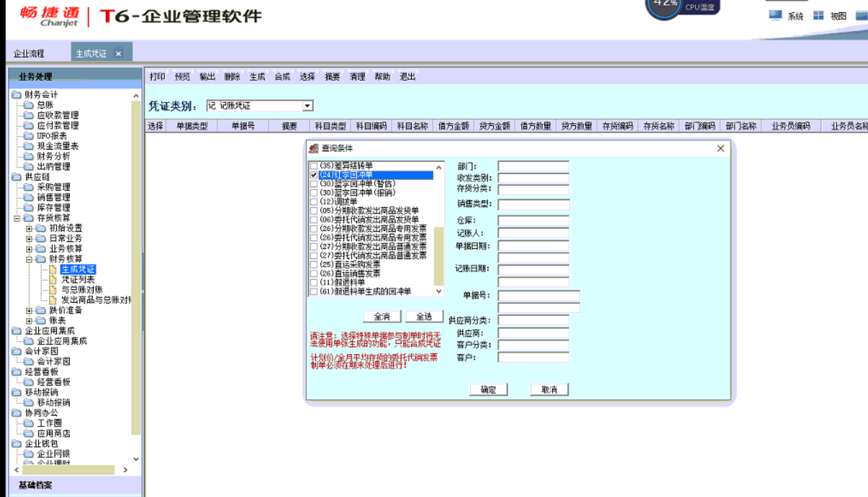Click the 凭证列表 document icon
This screenshot has width=868, height=497.
tap(53, 280)
